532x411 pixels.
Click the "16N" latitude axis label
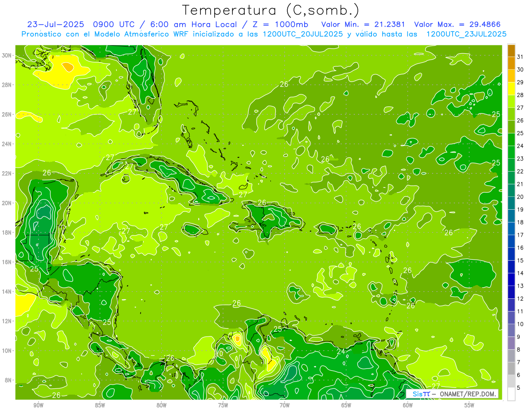(7, 262)
